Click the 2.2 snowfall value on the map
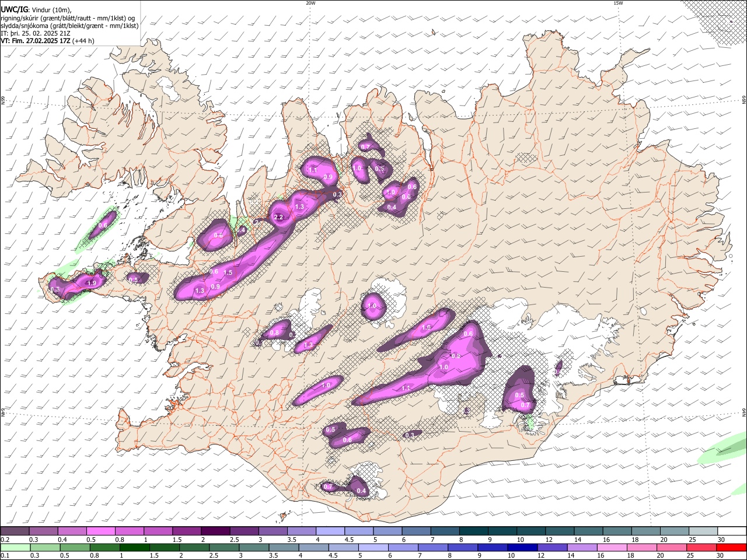The width and height of the screenshot is (747, 560). 278,218
